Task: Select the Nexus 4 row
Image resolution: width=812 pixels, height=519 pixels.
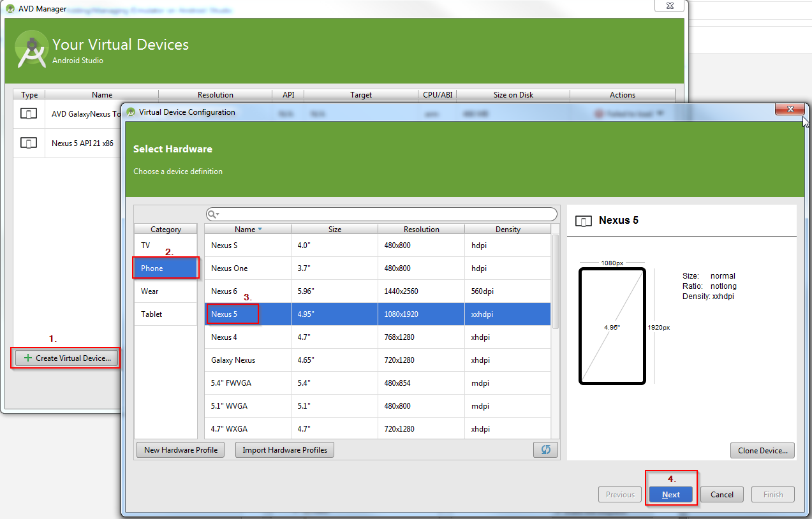Action: tap(378, 337)
